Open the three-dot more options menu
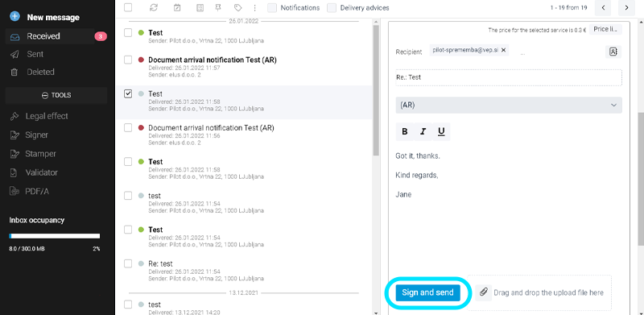Image resolution: width=644 pixels, height=315 pixels. tap(254, 7)
